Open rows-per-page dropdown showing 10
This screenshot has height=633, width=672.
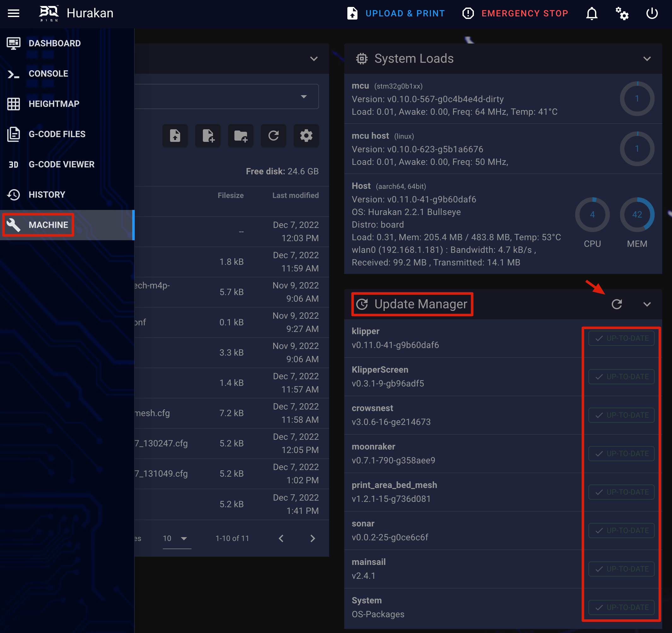pos(176,538)
